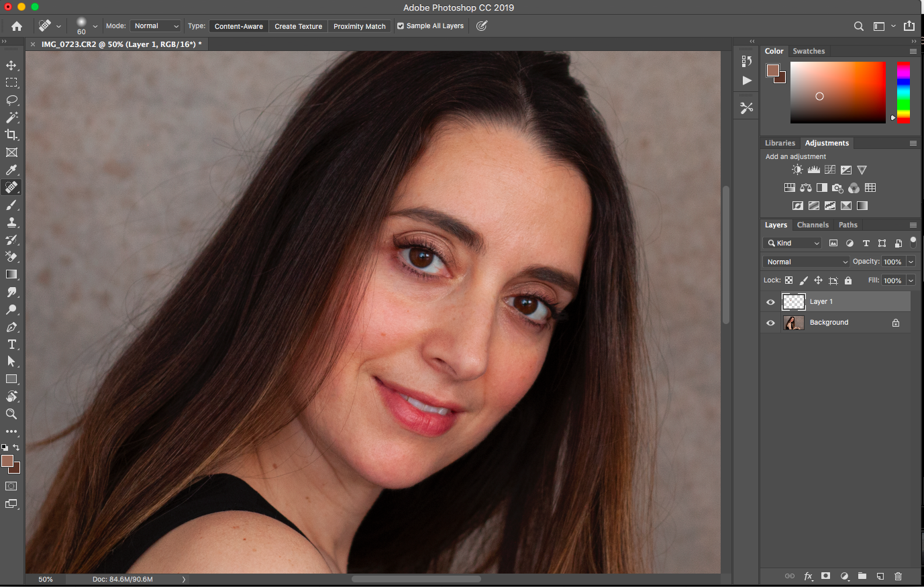Image resolution: width=924 pixels, height=587 pixels.
Task: Open the tool preset picker arrow
Action: click(x=59, y=27)
